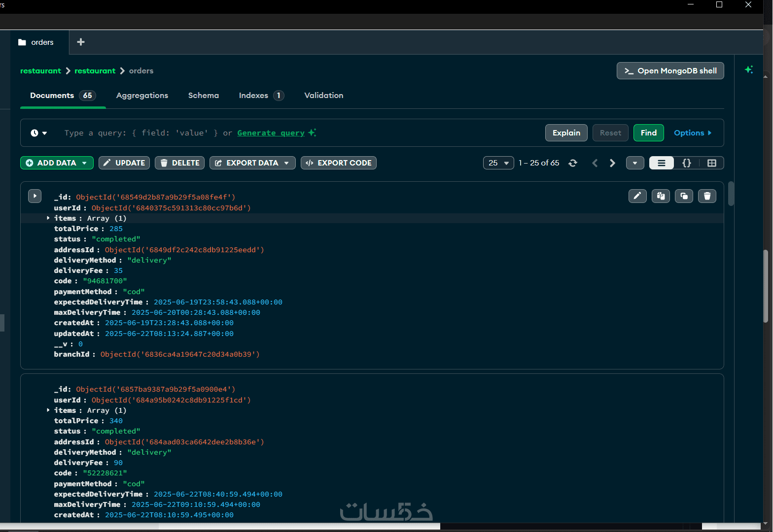Screen dimensions: 773x532
Task: Open the ADD DATA dropdown
Action: pos(57,163)
